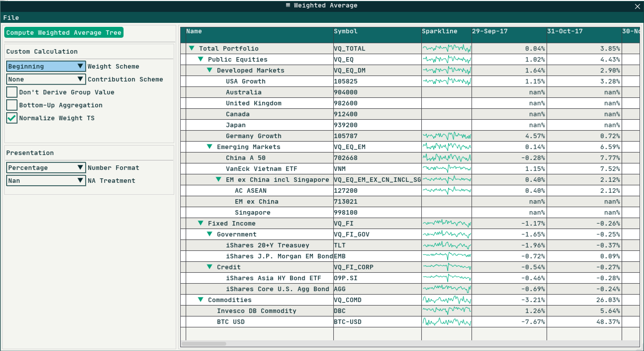This screenshot has width=644, height=351.
Task: Click the iShares 20+Y Treasuey sparkline
Action: (446, 245)
